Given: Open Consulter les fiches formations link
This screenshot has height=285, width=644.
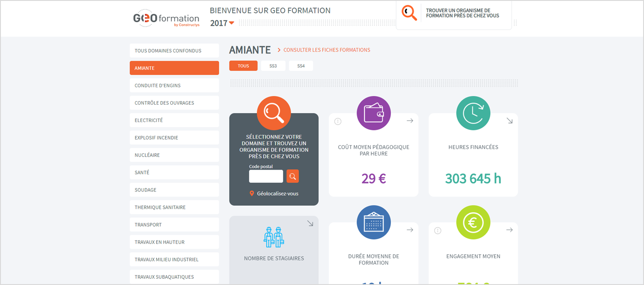Looking at the screenshot, I should [326, 50].
